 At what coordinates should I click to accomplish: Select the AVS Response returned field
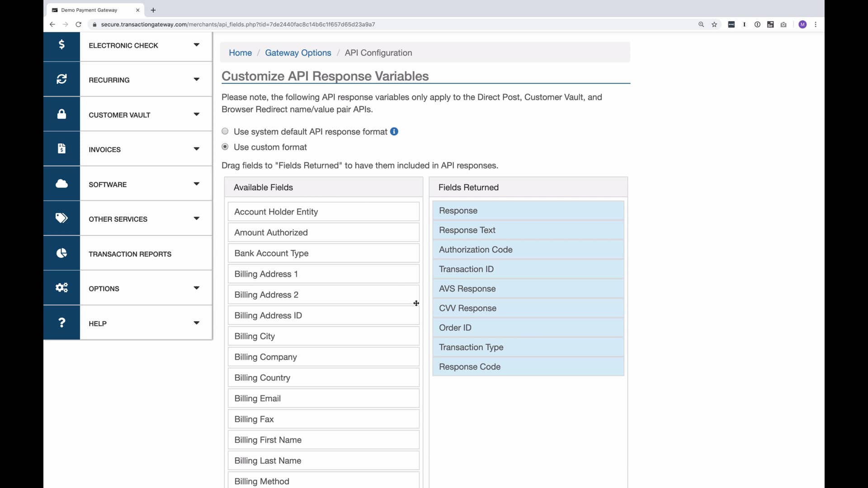[528, 289]
